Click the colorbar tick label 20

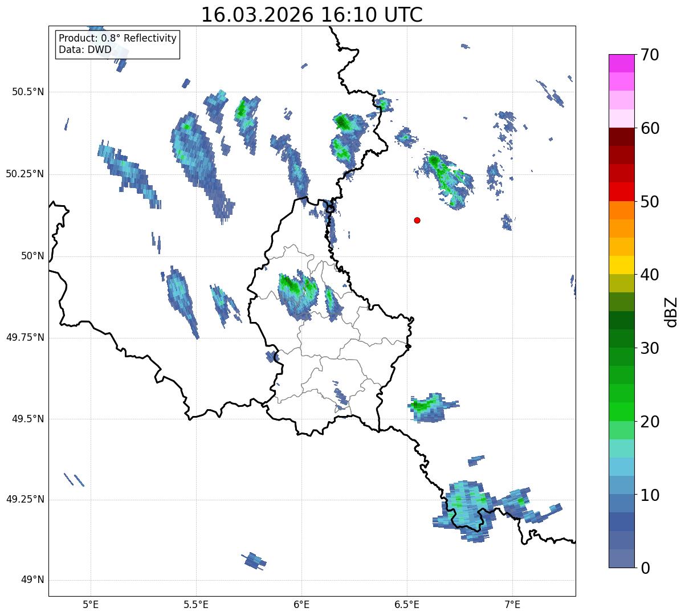point(650,422)
